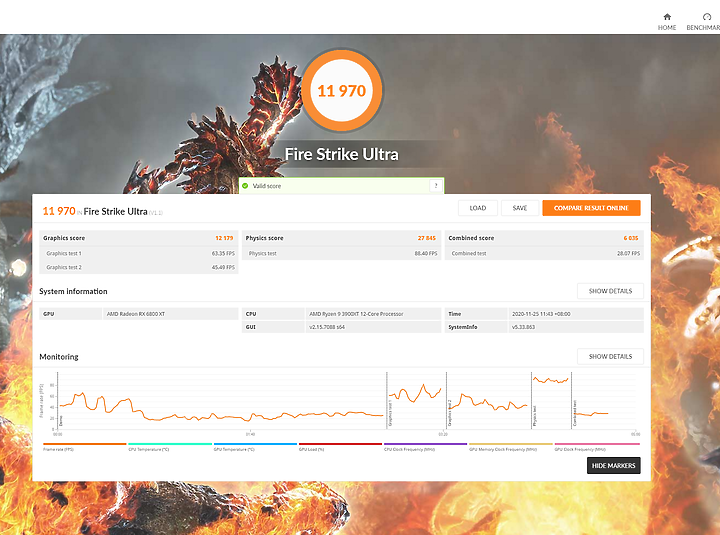Click the Fire Strike Ultra title banner
The width and height of the screenshot is (720, 535).
pyautogui.click(x=342, y=154)
